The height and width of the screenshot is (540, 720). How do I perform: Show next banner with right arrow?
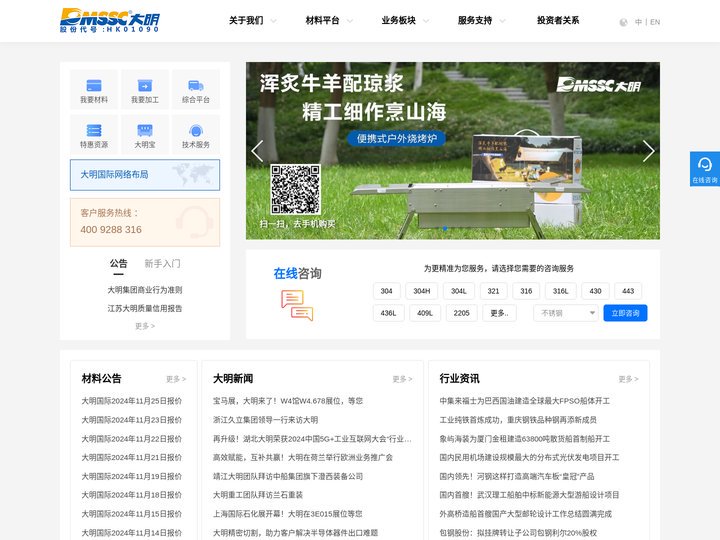click(x=648, y=151)
